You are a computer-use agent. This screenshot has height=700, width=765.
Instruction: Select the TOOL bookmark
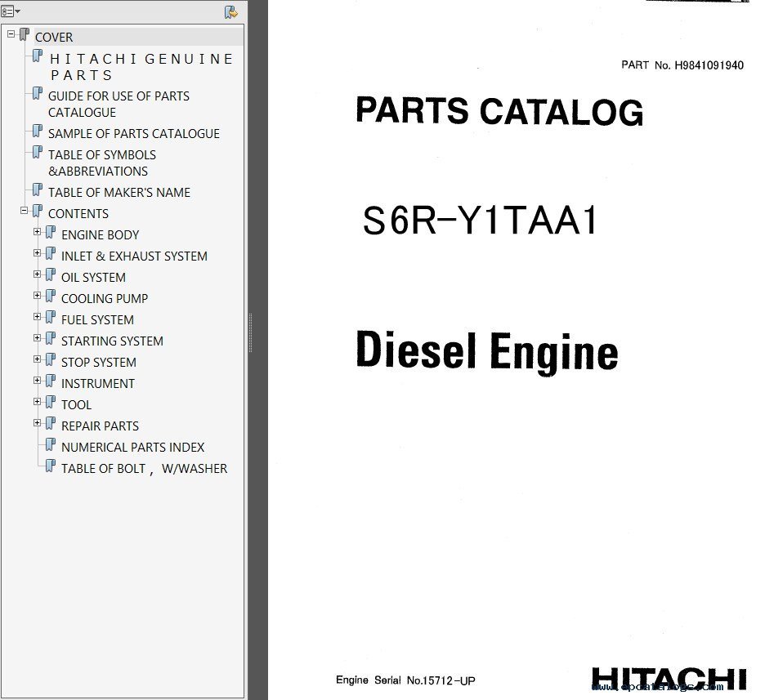[x=76, y=404]
